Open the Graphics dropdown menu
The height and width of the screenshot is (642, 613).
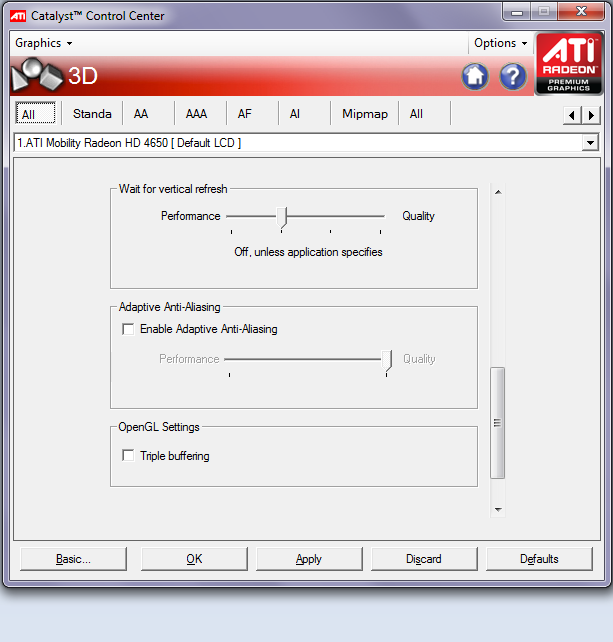pyautogui.click(x=43, y=43)
